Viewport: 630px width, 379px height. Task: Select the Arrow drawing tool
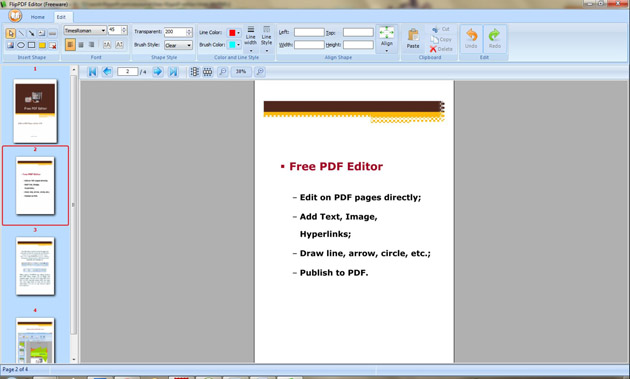tap(31, 33)
